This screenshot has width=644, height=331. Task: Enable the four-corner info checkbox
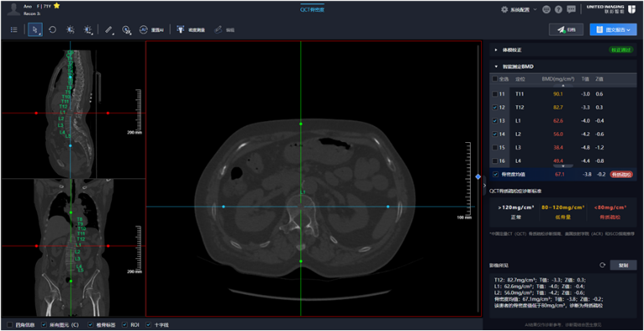click(9, 325)
